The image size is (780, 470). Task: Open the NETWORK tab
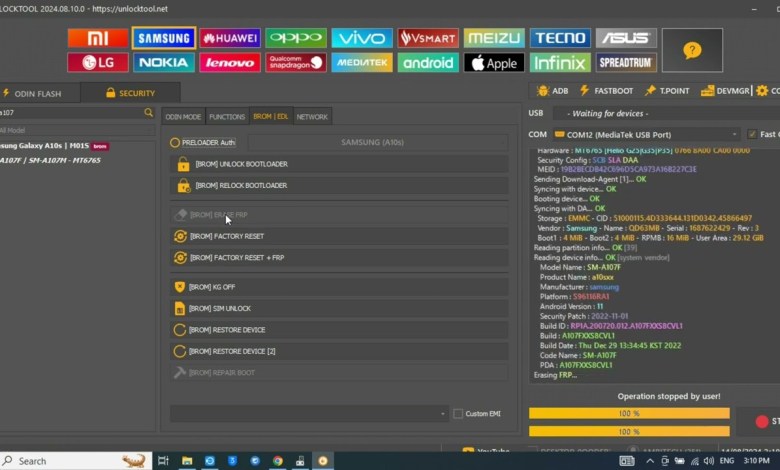[312, 117]
